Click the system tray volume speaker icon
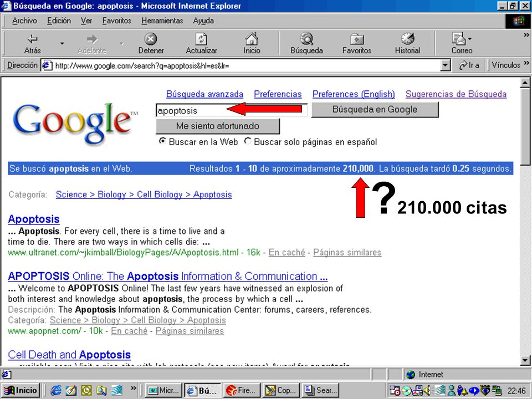The image size is (532, 399). pyautogui.click(x=427, y=391)
